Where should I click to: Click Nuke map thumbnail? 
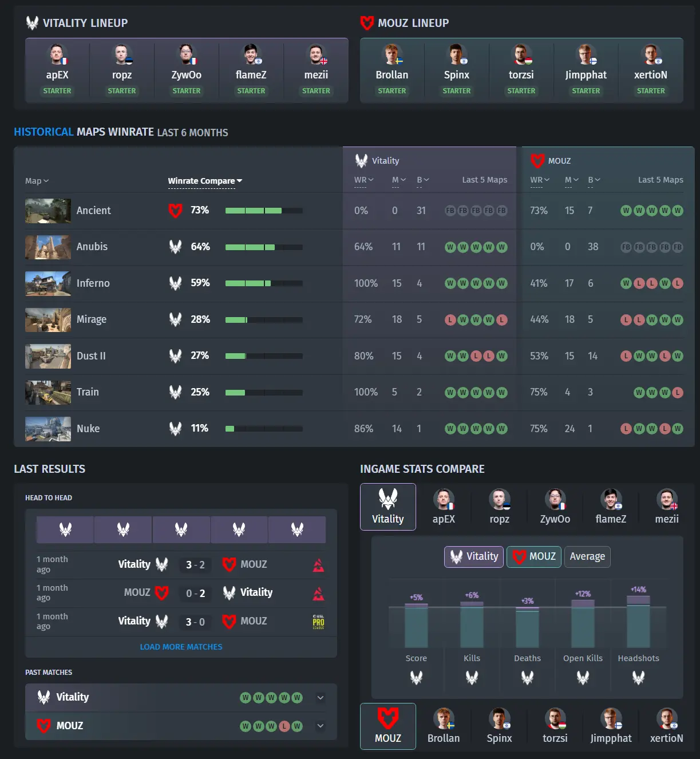pyautogui.click(x=48, y=429)
